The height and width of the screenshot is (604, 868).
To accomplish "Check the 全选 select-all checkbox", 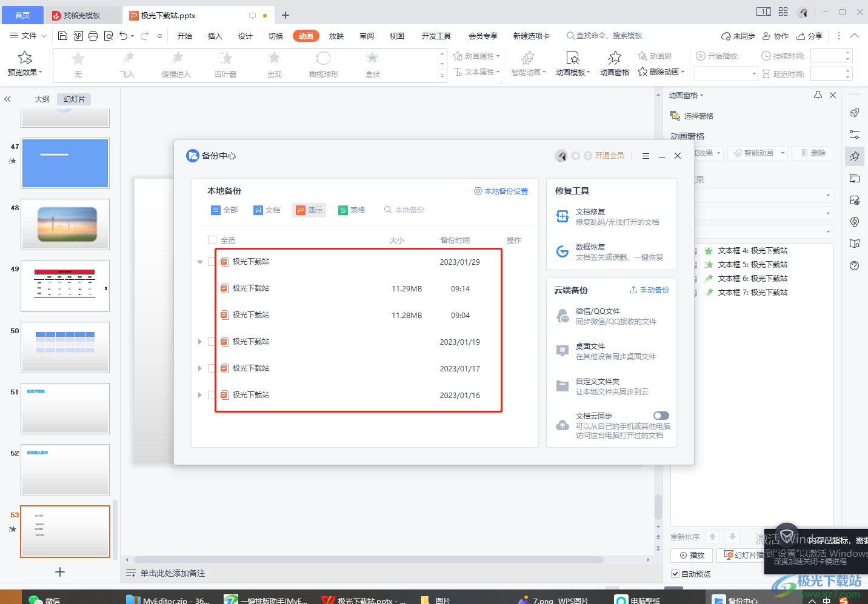I will pyautogui.click(x=212, y=240).
